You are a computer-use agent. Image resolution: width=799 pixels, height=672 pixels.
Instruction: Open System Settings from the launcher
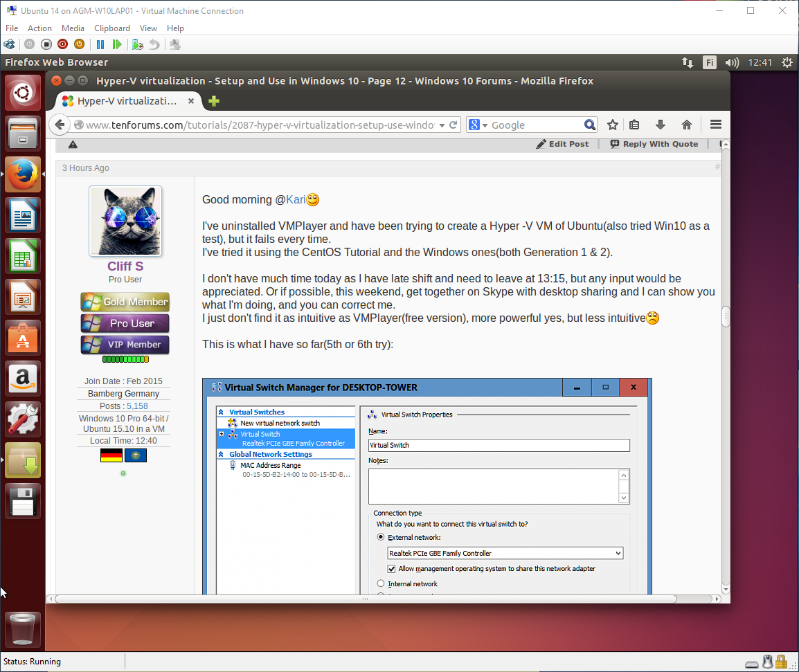[23, 419]
